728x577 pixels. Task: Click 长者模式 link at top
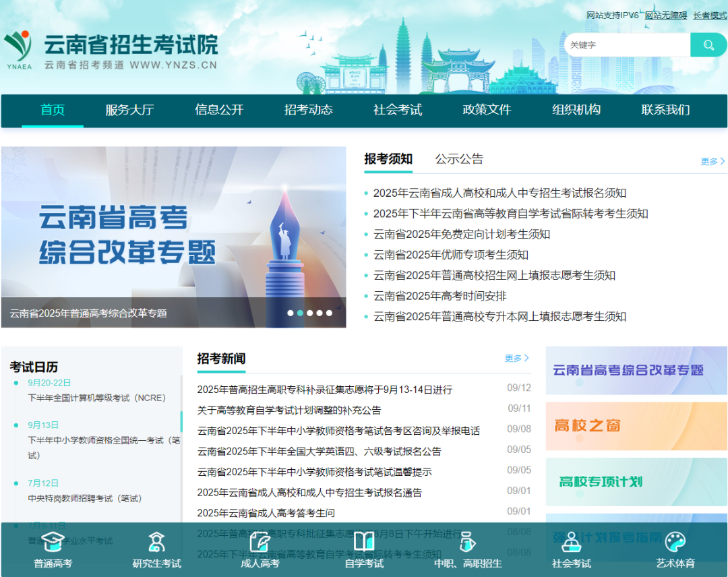pos(710,16)
